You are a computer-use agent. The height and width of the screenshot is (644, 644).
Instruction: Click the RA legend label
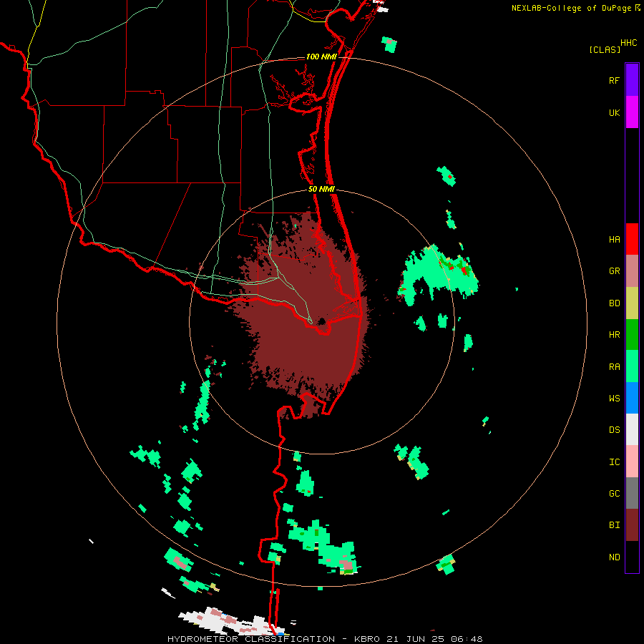(x=614, y=367)
